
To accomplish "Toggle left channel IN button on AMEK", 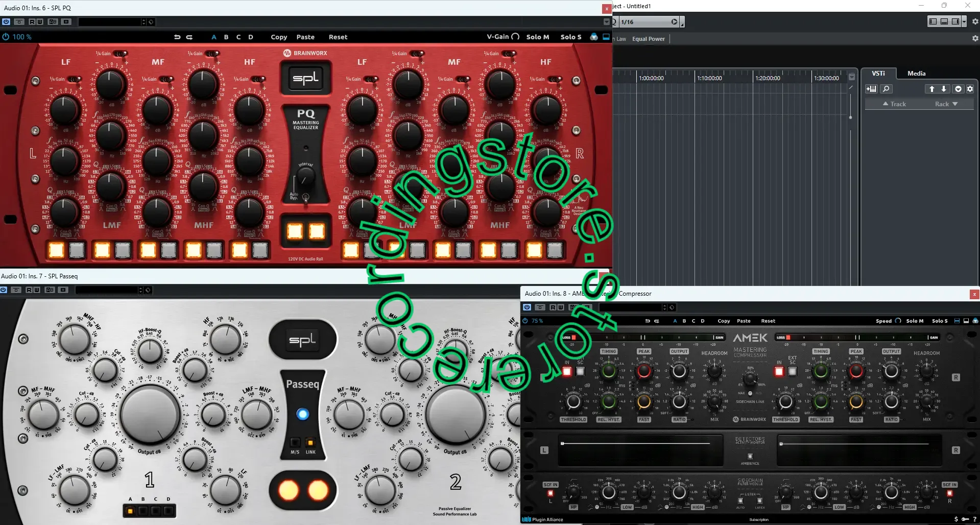I will (567, 371).
